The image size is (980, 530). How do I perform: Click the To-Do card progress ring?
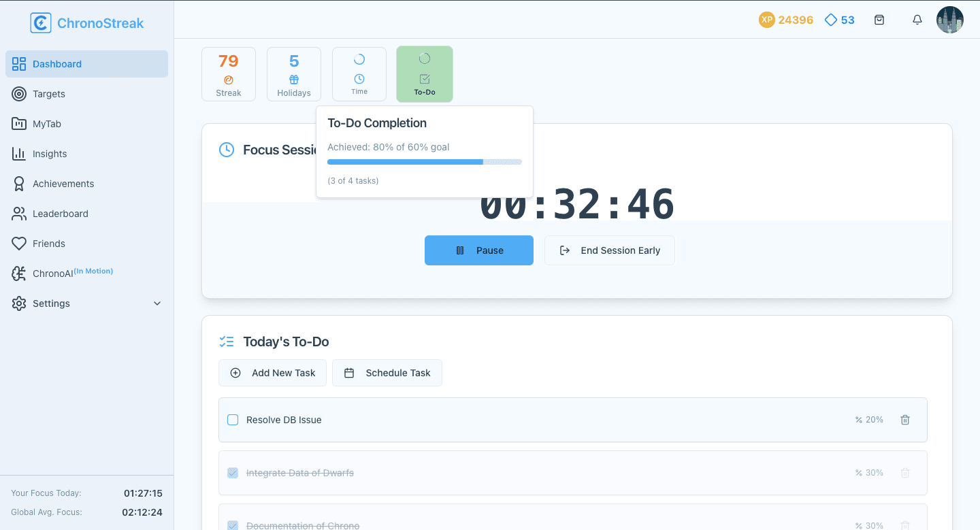click(x=425, y=59)
